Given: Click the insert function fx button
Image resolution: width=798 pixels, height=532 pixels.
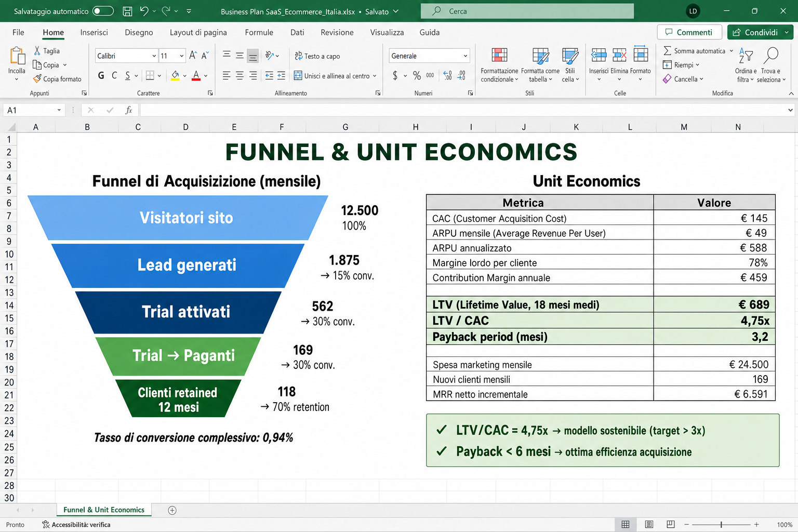Looking at the screenshot, I should point(128,110).
